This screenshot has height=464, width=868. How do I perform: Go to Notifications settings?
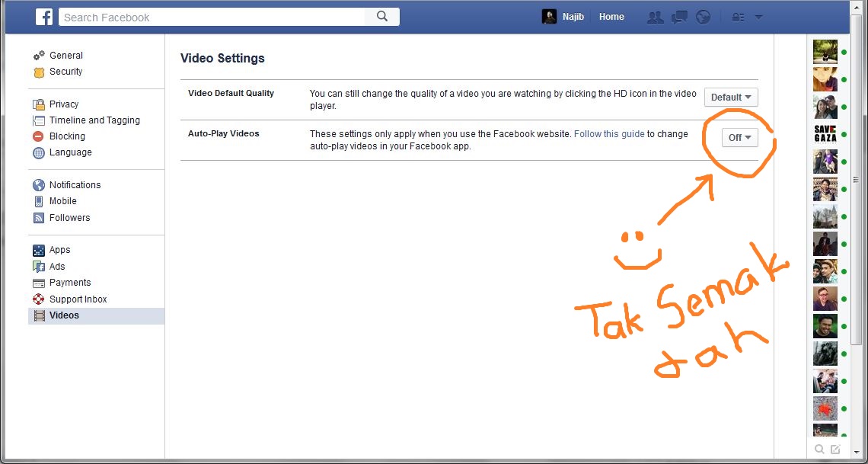75,185
